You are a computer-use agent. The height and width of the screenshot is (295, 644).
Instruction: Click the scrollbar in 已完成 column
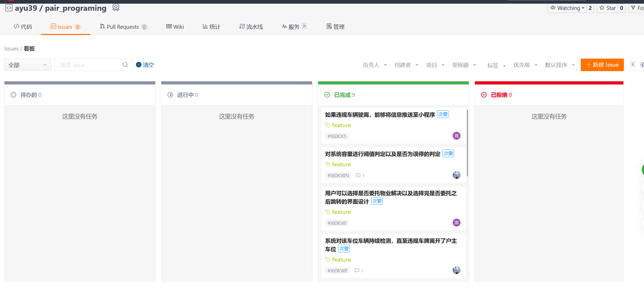(x=467, y=143)
